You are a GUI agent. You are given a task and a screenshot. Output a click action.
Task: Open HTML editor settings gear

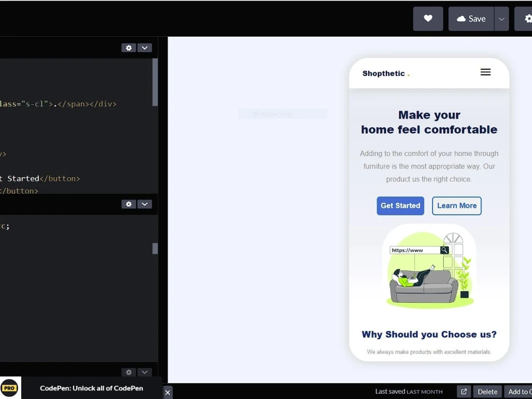coord(129,48)
